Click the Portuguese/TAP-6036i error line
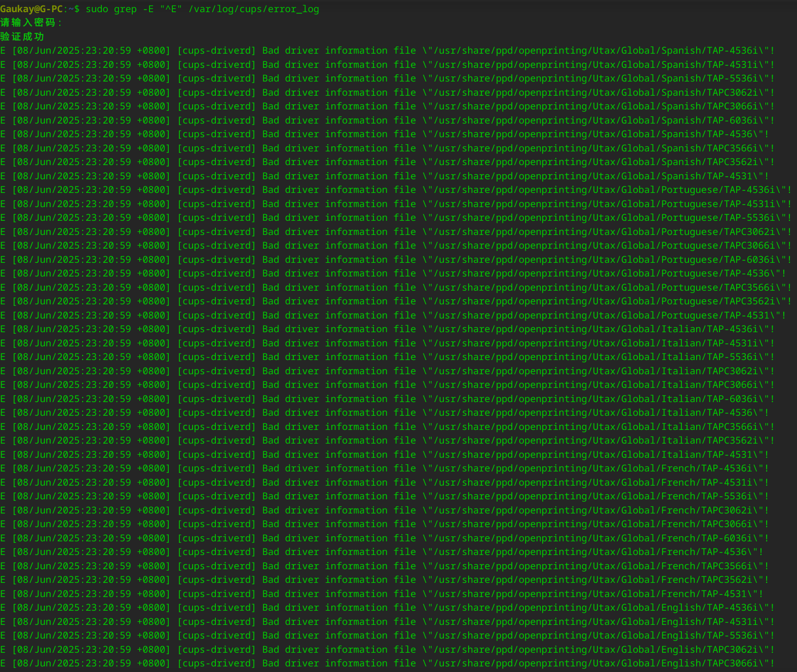The width and height of the screenshot is (797, 672). [396, 260]
